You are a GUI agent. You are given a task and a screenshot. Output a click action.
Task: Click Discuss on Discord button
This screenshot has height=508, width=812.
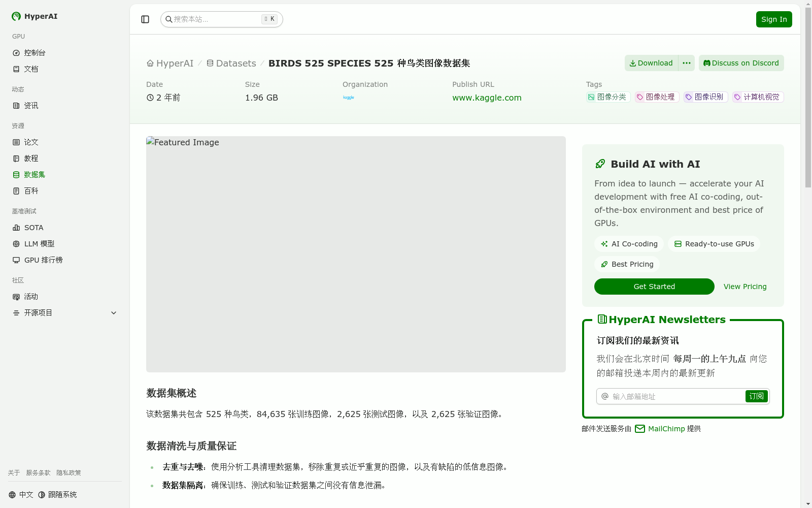coord(741,63)
